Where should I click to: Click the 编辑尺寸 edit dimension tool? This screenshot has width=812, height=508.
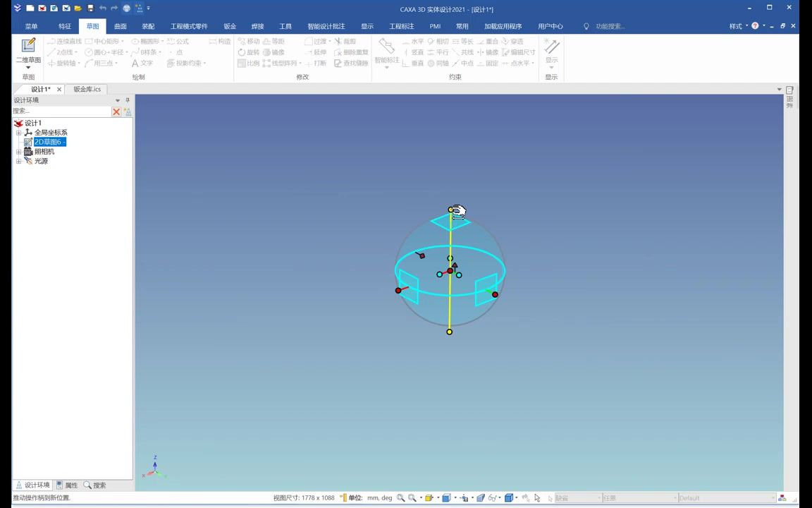click(518, 52)
